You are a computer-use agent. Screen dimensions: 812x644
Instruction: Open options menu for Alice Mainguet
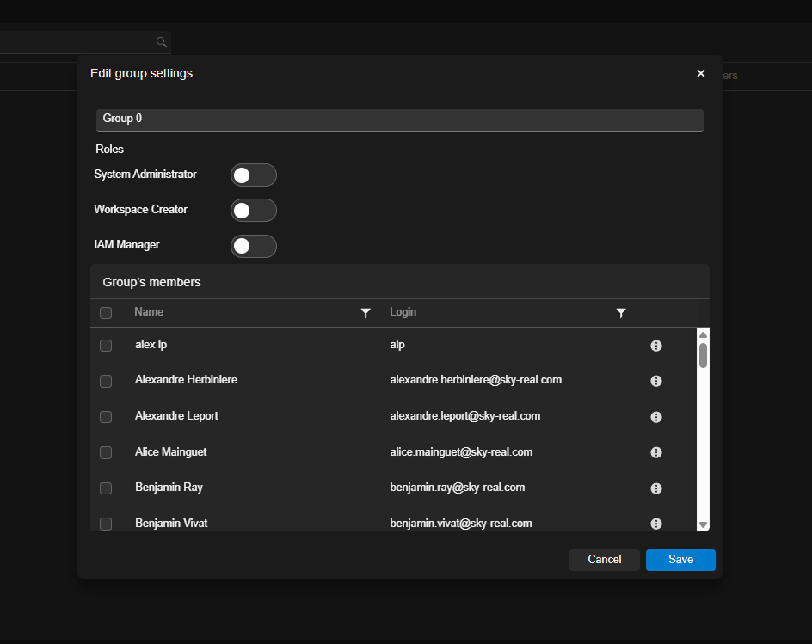pos(656,452)
